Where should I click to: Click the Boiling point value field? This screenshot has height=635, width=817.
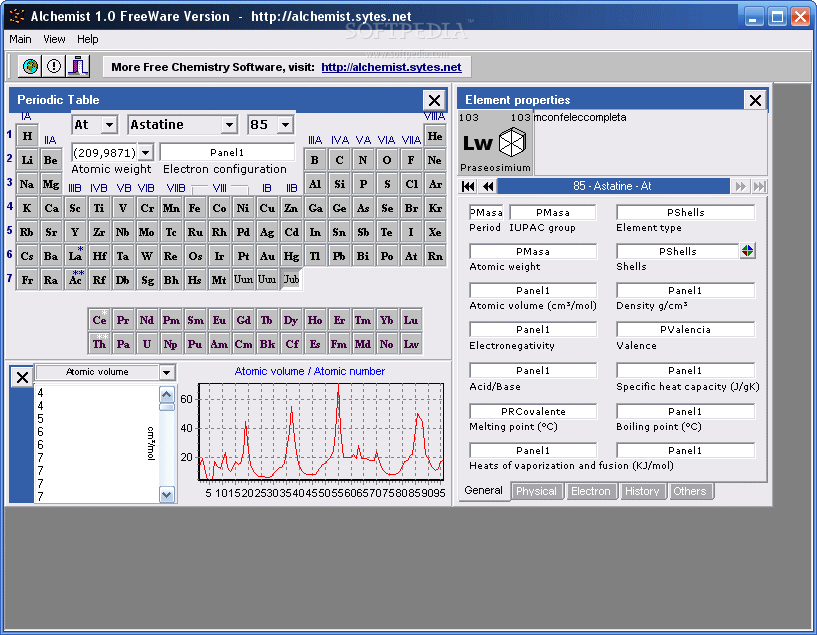click(685, 412)
